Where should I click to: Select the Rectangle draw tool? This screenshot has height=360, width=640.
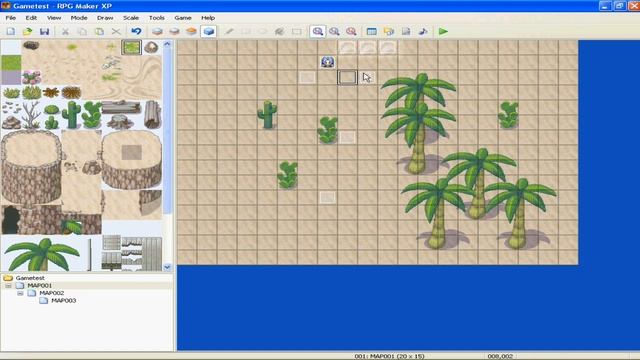246,31
